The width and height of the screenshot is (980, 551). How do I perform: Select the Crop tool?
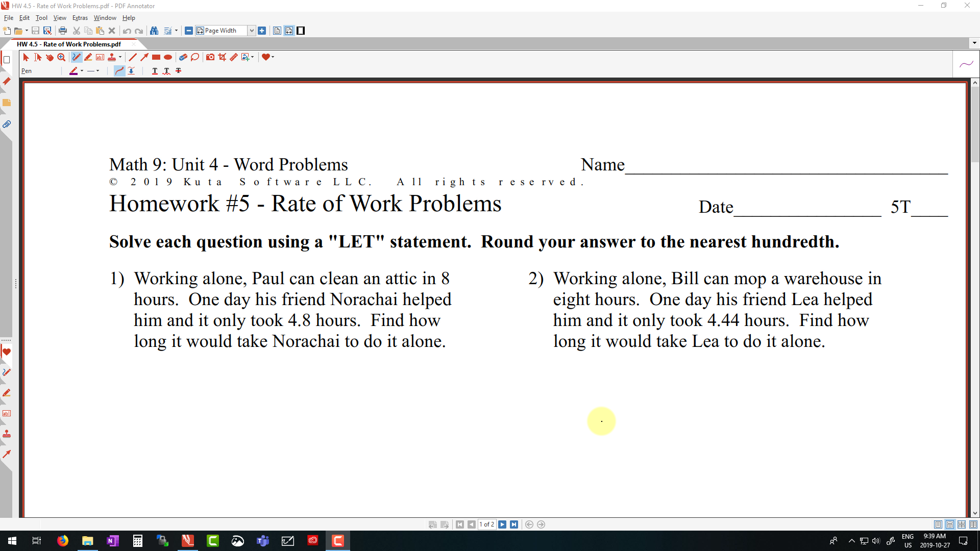222,57
